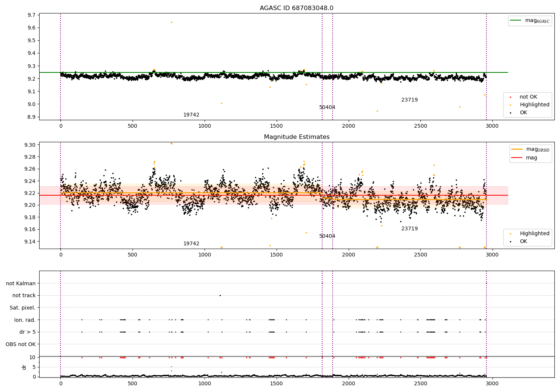Image resolution: width=560 pixels, height=392 pixels.
Task: Click obsid label 23719 in Magnitude Estimates plot
Action: coord(410,229)
